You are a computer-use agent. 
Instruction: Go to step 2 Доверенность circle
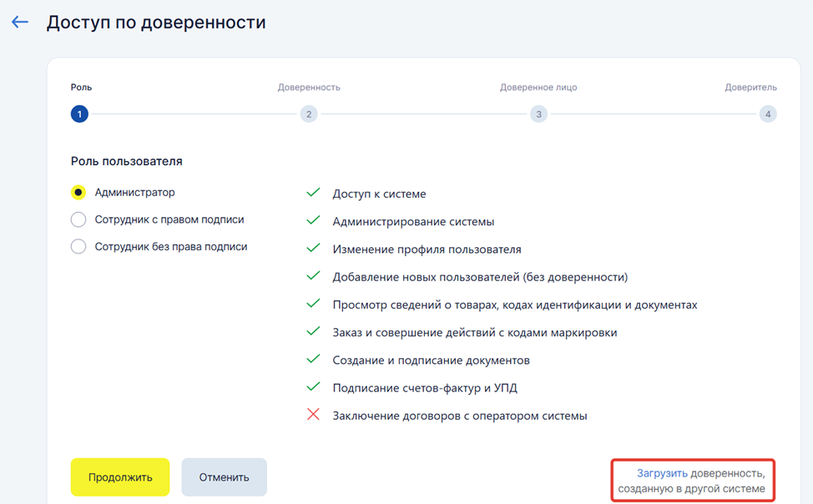pyautogui.click(x=309, y=114)
